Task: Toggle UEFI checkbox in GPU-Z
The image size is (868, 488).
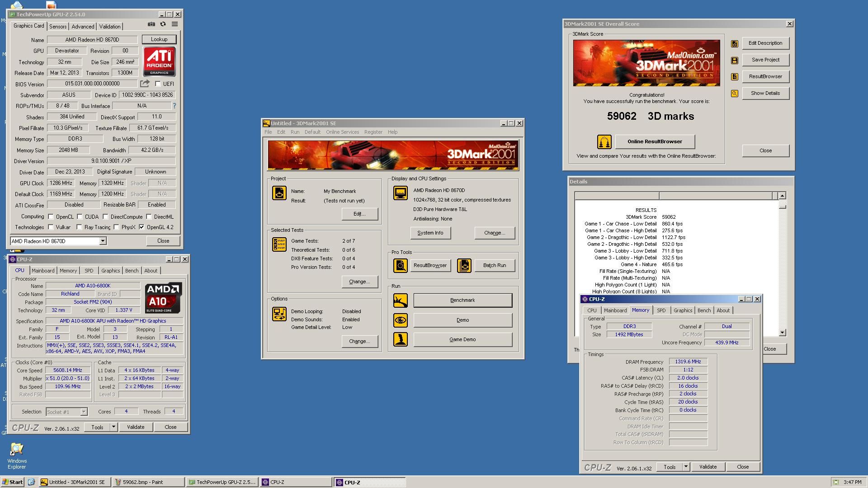Action: pos(158,84)
